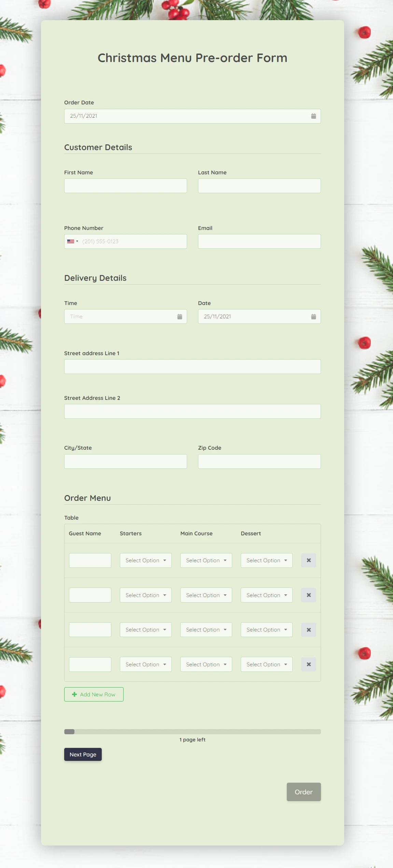The width and height of the screenshot is (393, 868).
Task: Focus Street address Line 1 field
Action: click(193, 366)
